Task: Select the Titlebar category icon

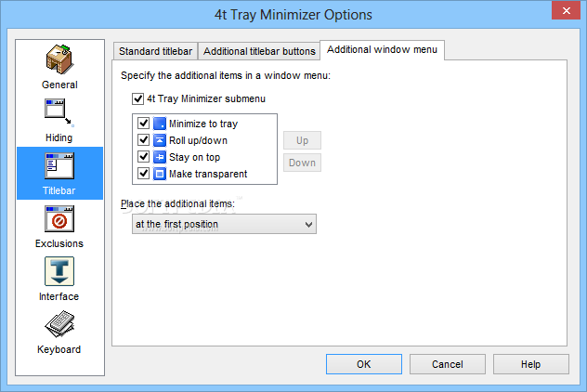Action: (59, 166)
